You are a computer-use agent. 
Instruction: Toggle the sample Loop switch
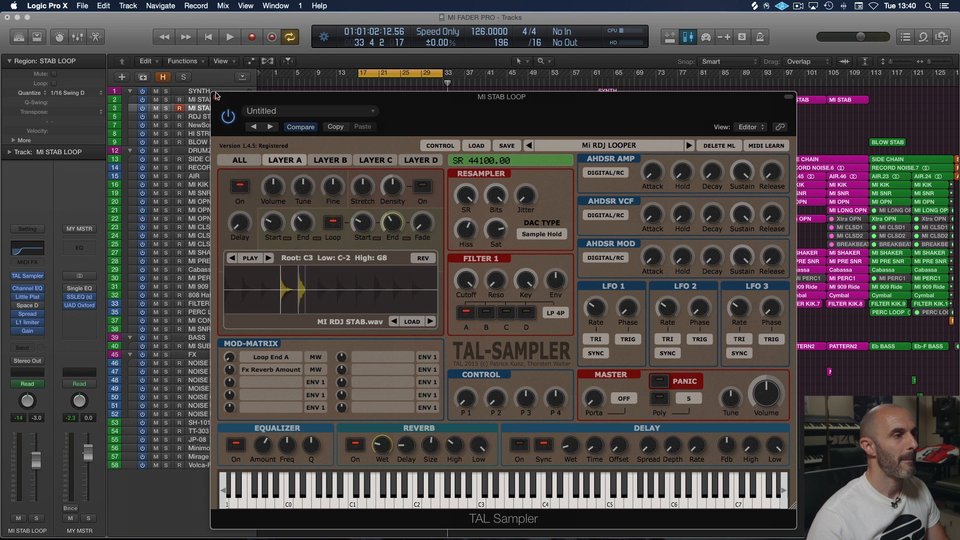click(x=332, y=222)
